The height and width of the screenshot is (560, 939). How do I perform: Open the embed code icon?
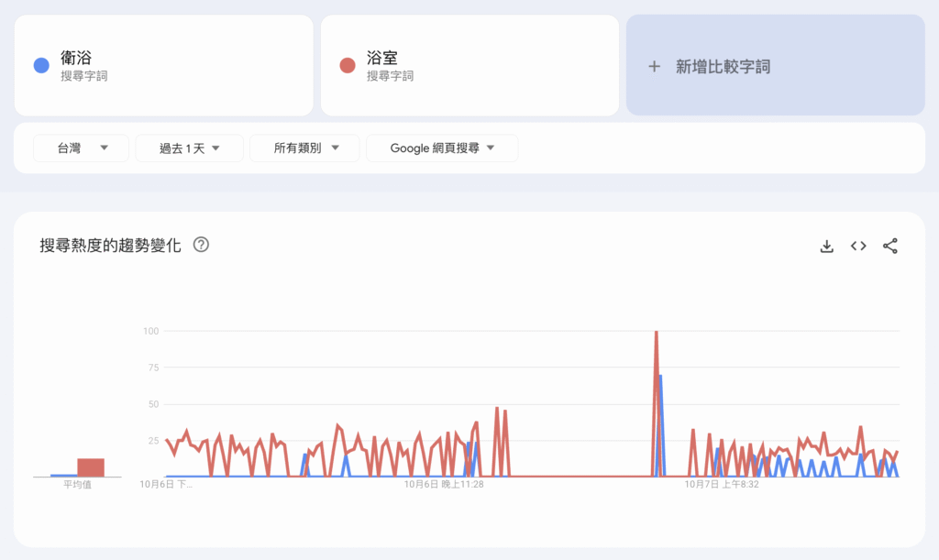(858, 246)
